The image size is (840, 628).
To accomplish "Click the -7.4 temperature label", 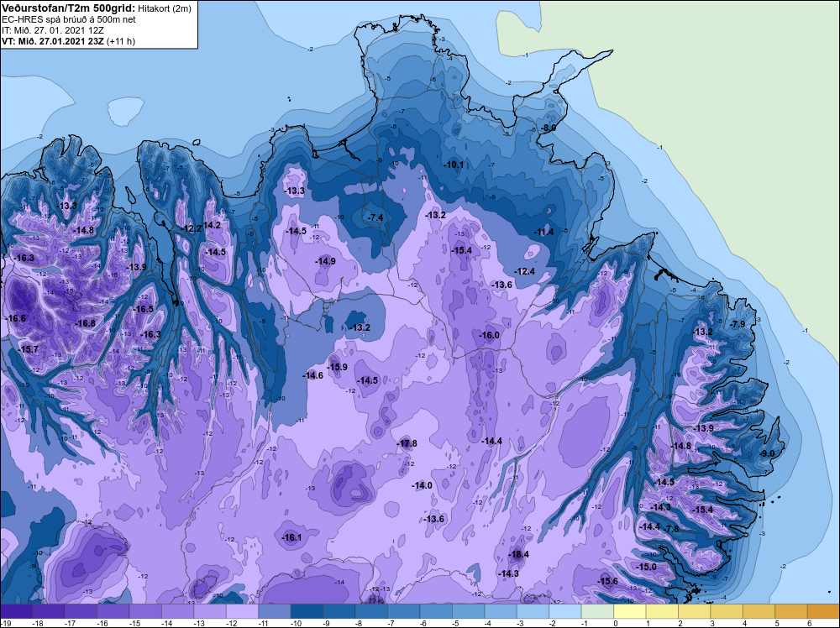I will tap(375, 217).
